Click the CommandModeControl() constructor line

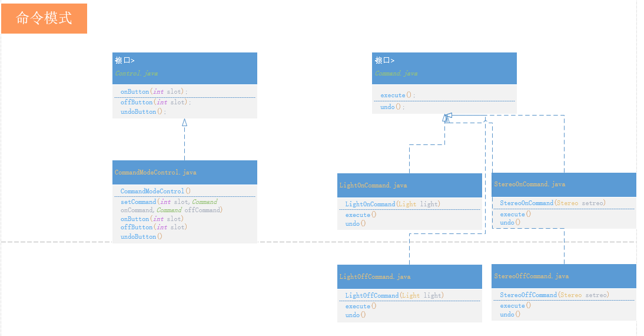click(x=155, y=191)
